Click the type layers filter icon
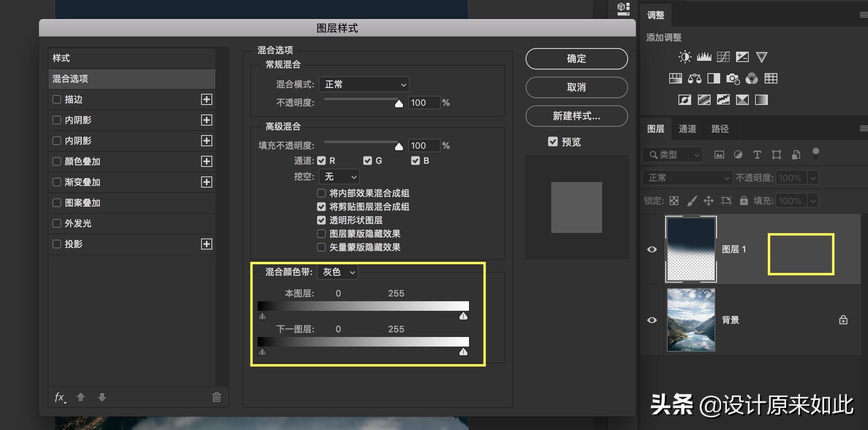 (758, 155)
